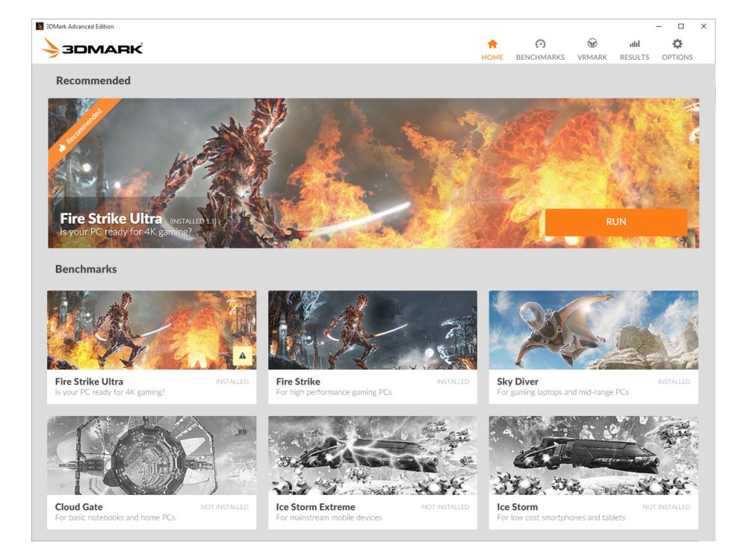
Task: Click the app icon in the title bar
Action: pos(39,25)
